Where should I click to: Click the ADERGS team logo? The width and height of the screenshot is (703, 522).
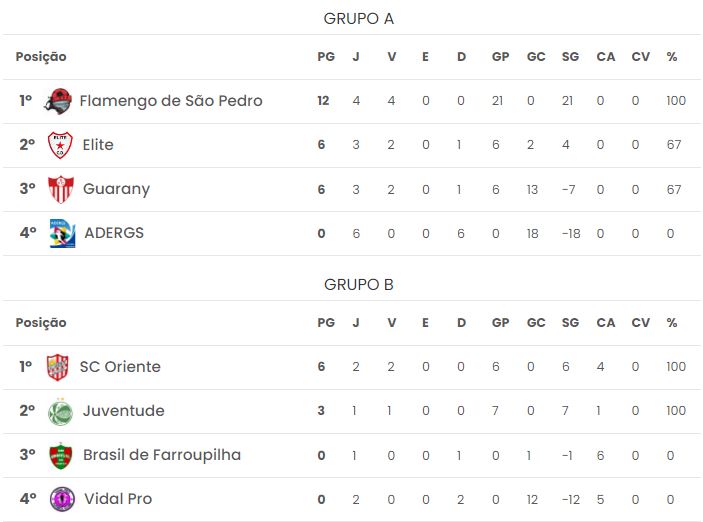pos(62,233)
